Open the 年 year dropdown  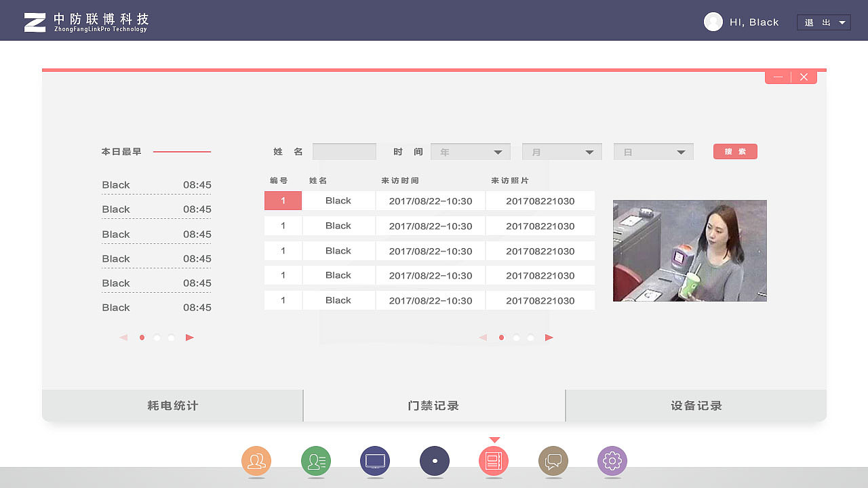[x=471, y=152]
